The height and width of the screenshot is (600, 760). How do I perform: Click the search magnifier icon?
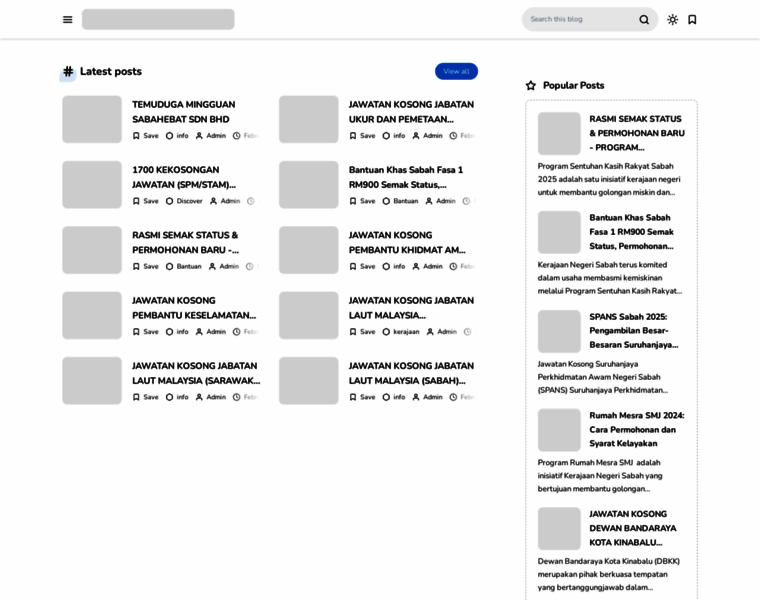coord(644,19)
